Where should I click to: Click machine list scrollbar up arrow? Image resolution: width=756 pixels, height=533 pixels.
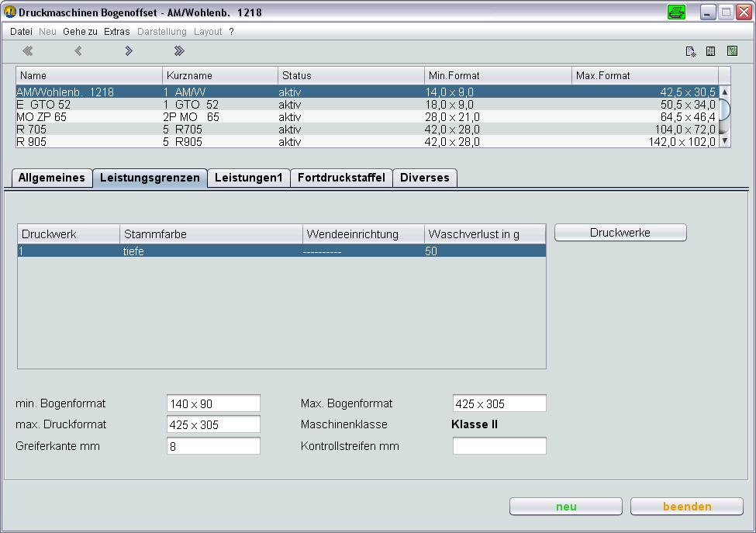(x=725, y=92)
